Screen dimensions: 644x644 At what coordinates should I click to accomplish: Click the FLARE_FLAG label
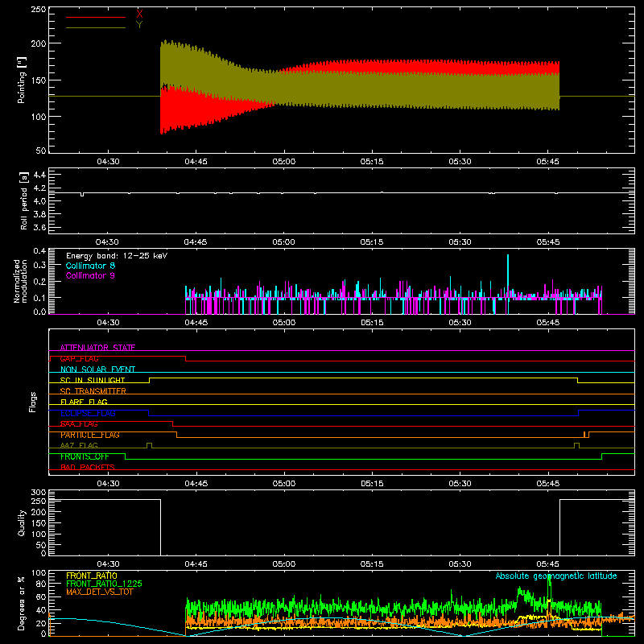(84, 402)
